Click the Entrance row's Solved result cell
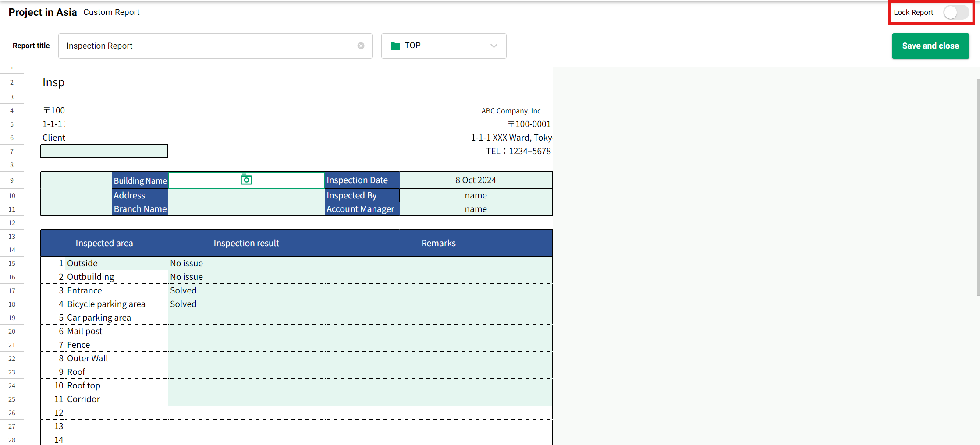This screenshot has width=980, height=445. click(246, 290)
